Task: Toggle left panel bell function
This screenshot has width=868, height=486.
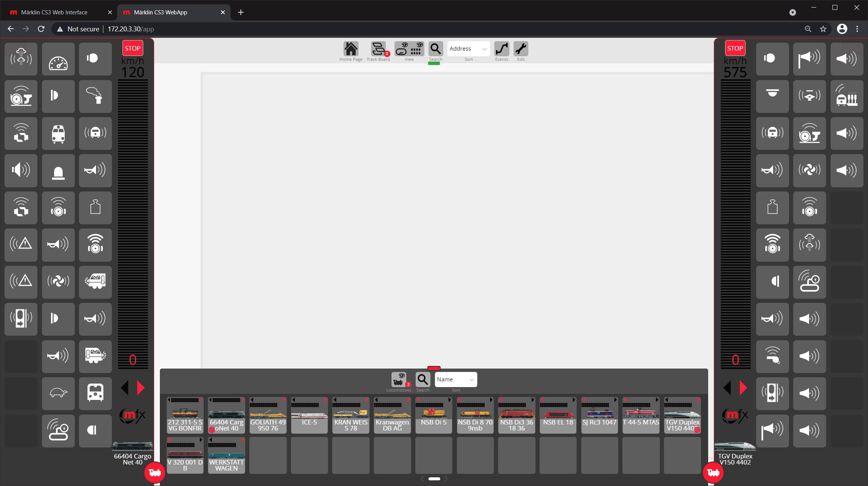Action: (x=58, y=170)
